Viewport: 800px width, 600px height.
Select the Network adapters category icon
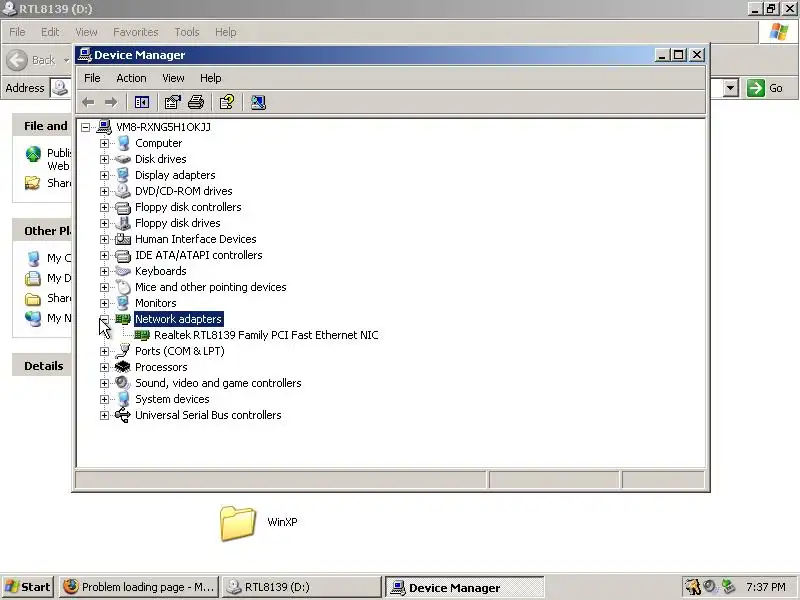click(123, 319)
